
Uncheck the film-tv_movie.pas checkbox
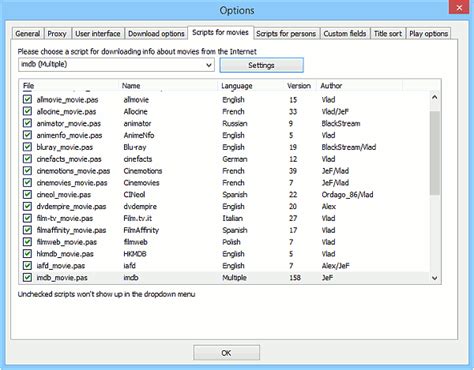pyautogui.click(x=27, y=218)
